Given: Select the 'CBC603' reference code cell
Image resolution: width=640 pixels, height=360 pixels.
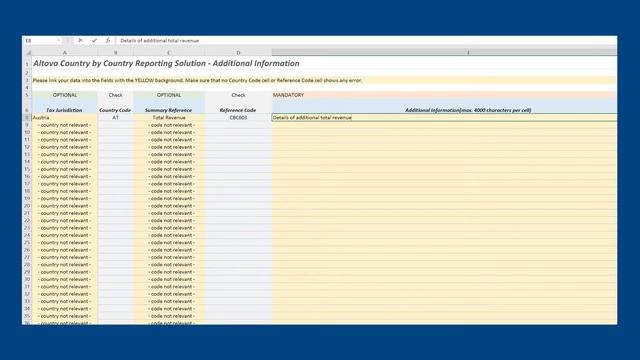Looking at the screenshot, I should tap(238, 118).
